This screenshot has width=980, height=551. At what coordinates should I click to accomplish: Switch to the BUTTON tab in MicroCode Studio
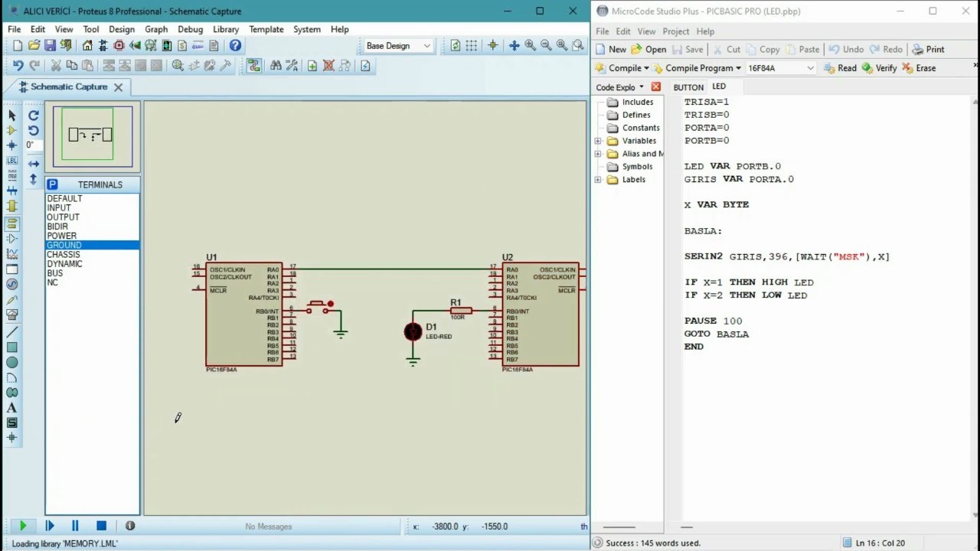[x=688, y=87]
